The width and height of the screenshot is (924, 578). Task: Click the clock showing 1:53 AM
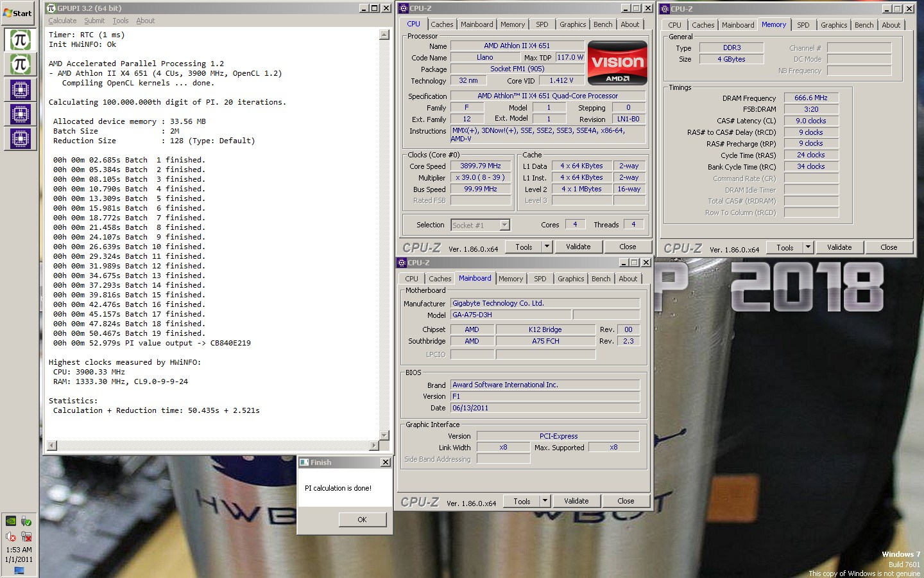pos(19,550)
